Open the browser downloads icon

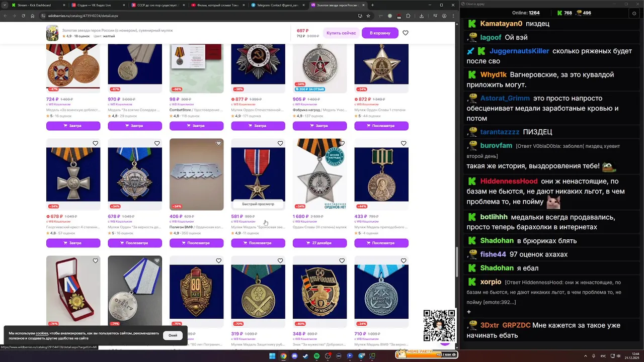pos(422,16)
